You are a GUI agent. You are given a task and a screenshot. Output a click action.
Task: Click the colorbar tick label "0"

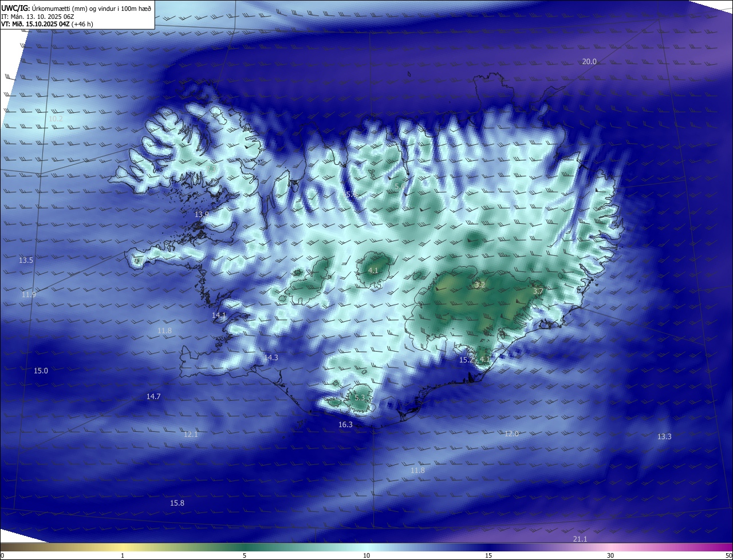[x=2, y=555]
